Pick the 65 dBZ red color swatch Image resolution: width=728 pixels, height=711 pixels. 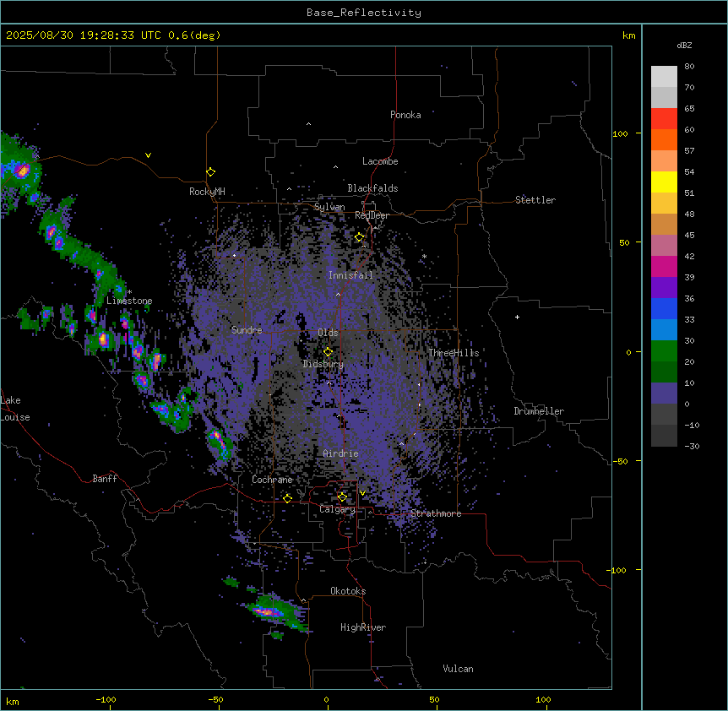tap(664, 119)
